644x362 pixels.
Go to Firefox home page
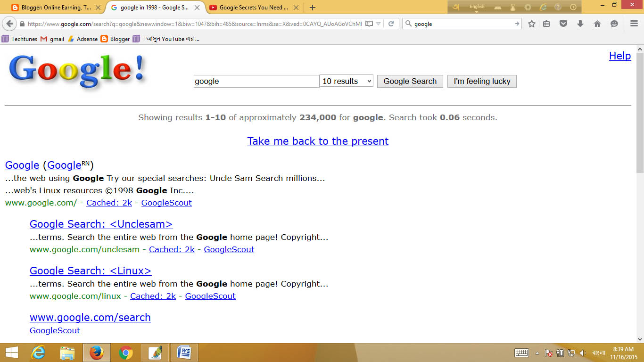coord(597,24)
